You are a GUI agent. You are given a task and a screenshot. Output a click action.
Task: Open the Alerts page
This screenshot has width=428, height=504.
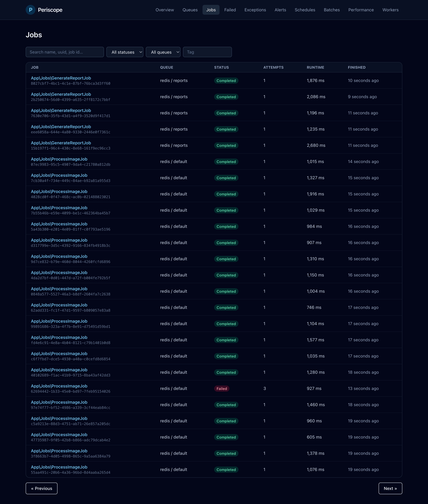(x=280, y=10)
